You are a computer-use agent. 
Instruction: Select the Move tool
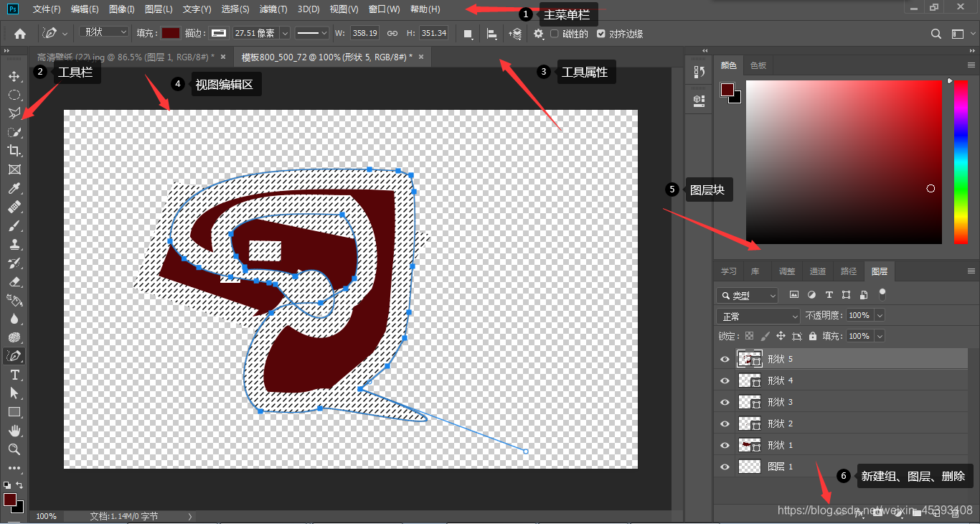tap(14, 76)
